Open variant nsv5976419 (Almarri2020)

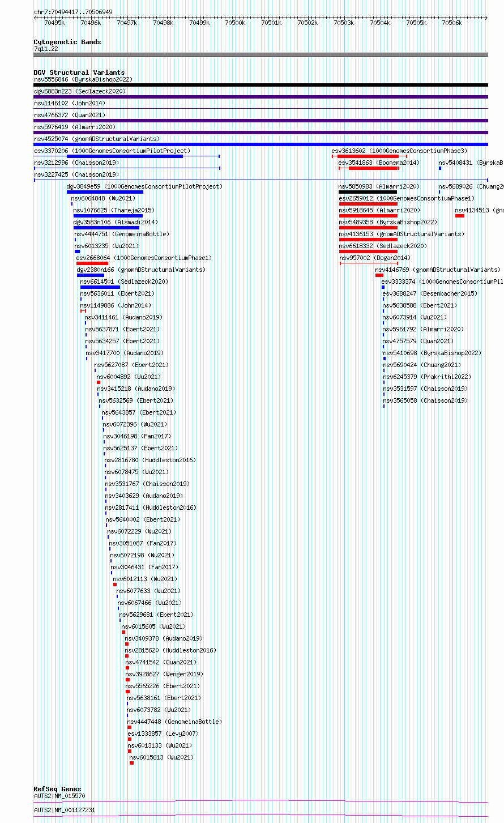click(74, 127)
